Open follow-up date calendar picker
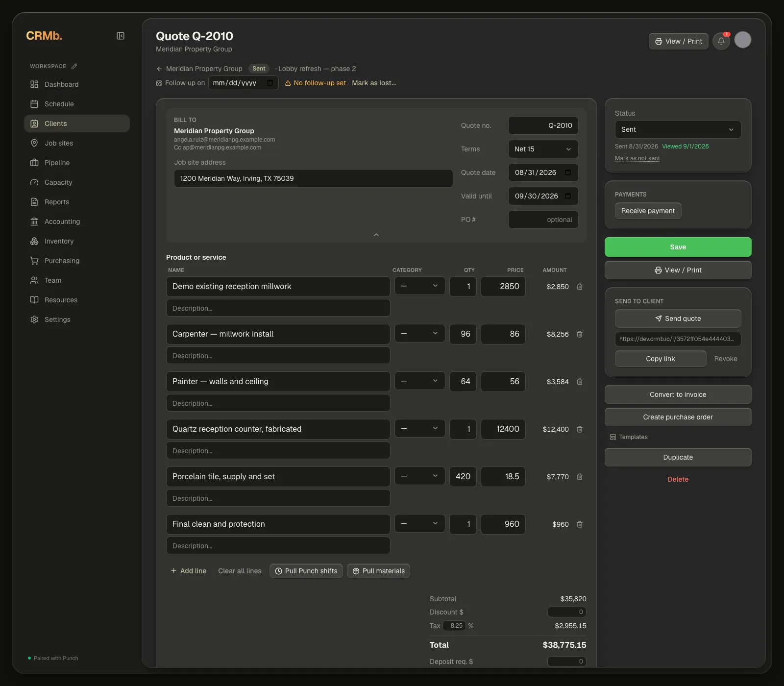Viewport: 784px width, 686px height. click(270, 83)
